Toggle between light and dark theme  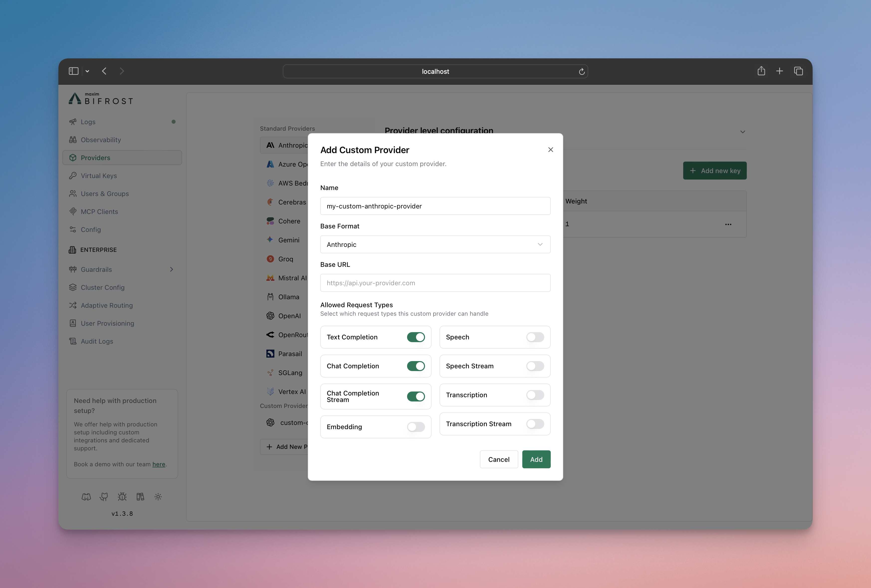point(158,496)
